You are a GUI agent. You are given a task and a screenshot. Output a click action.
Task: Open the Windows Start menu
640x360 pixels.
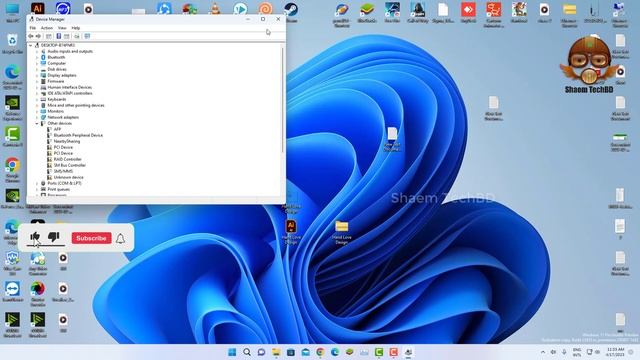(232, 352)
